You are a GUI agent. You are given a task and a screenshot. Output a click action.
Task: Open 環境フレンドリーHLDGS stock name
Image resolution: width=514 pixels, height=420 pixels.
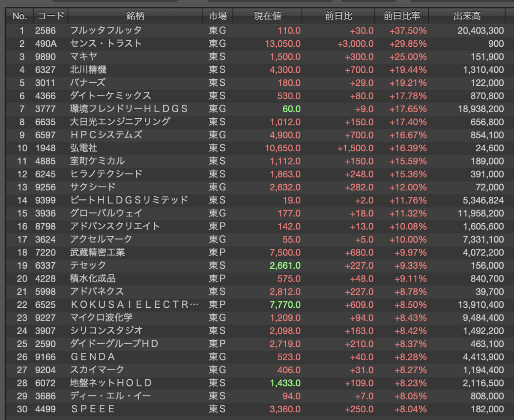coord(129,109)
